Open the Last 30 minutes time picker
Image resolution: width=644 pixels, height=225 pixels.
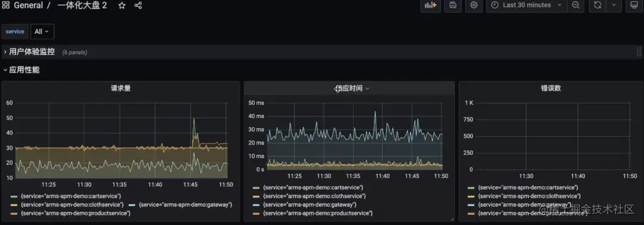pyautogui.click(x=527, y=5)
